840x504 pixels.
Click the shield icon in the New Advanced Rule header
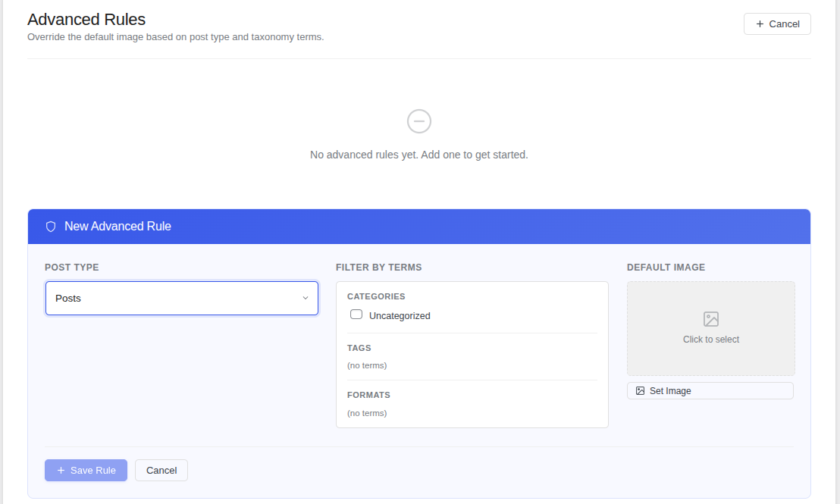(51, 226)
